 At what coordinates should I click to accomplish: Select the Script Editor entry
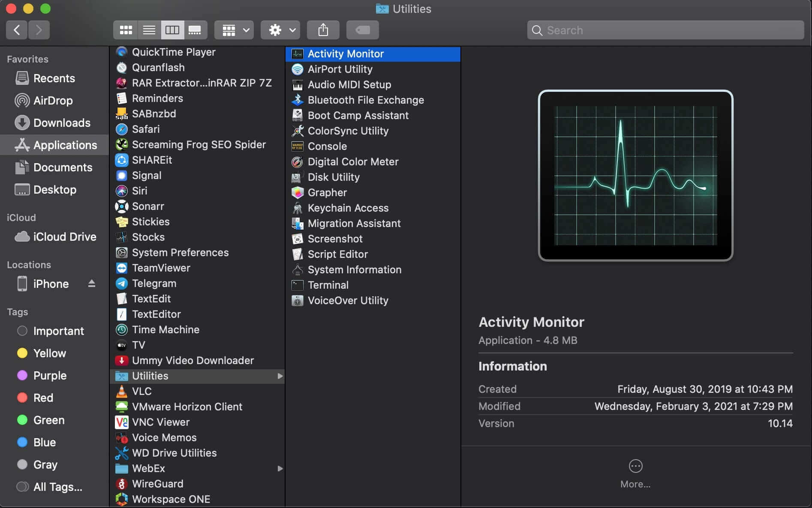(373, 254)
